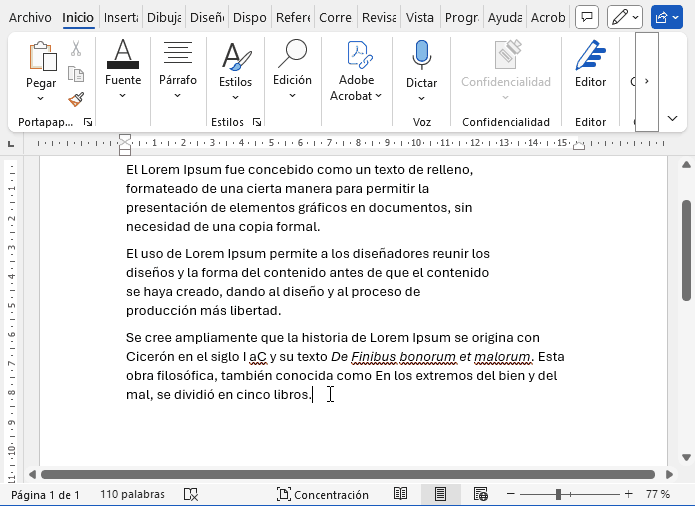Click the 110 palabras word count
The width and height of the screenshot is (695, 506).
click(x=132, y=494)
